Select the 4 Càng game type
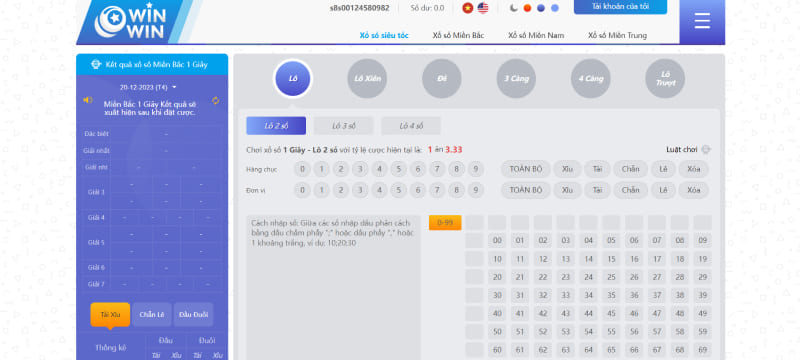 pos(591,79)
